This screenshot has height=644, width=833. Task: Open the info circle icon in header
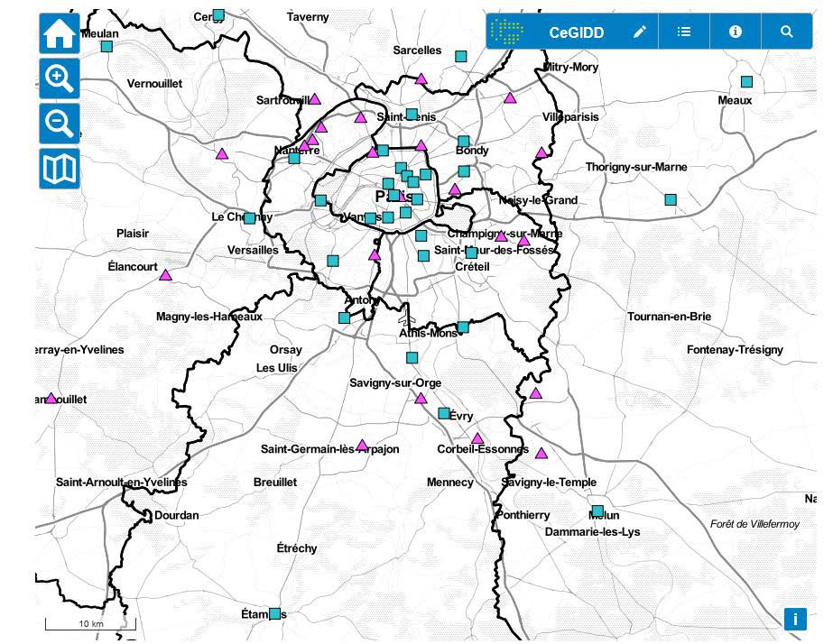click(736, 32)
